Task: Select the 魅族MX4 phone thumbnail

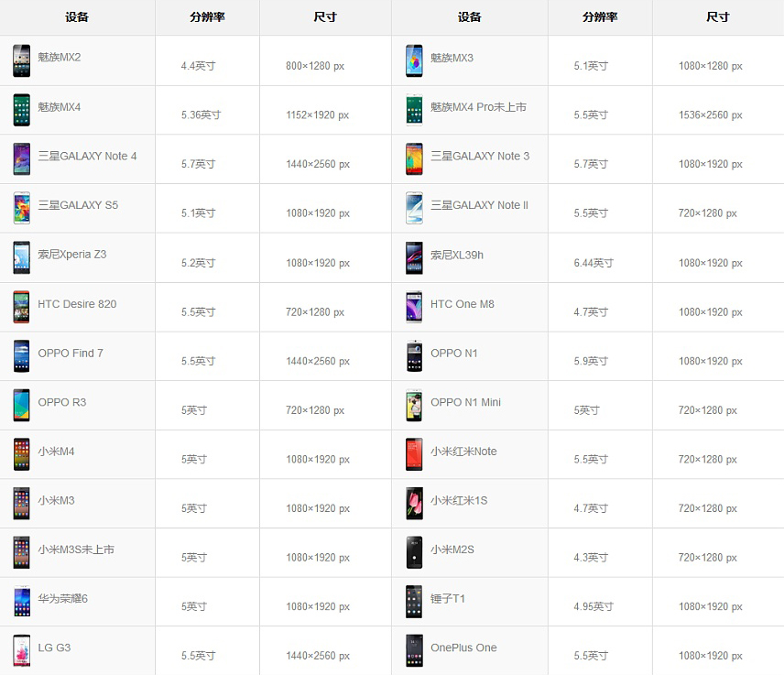Action: coord(21,110)
